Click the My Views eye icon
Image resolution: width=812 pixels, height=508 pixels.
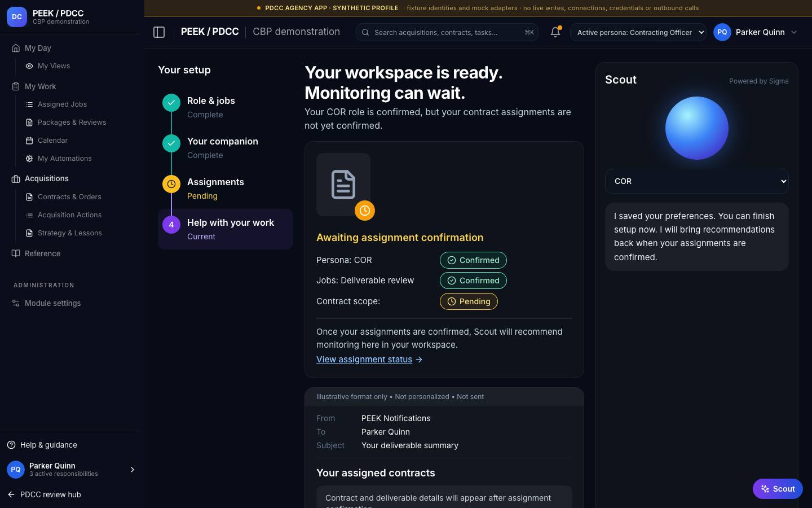29,66
